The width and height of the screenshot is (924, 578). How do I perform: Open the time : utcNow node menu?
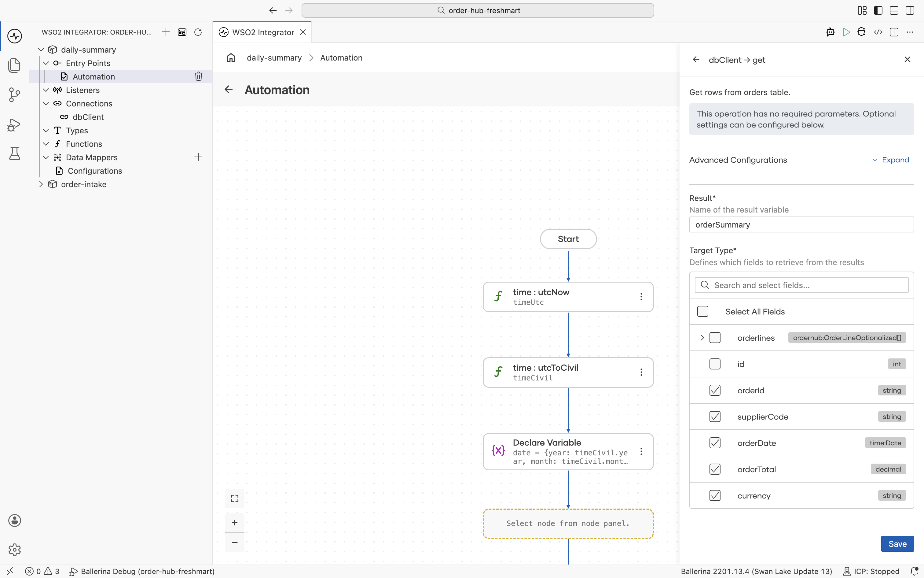click(641, 297)
